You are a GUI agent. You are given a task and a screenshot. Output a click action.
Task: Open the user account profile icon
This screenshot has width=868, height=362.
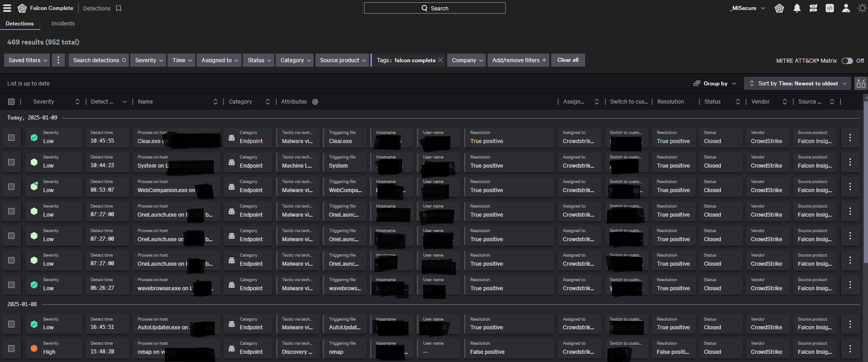846,8
